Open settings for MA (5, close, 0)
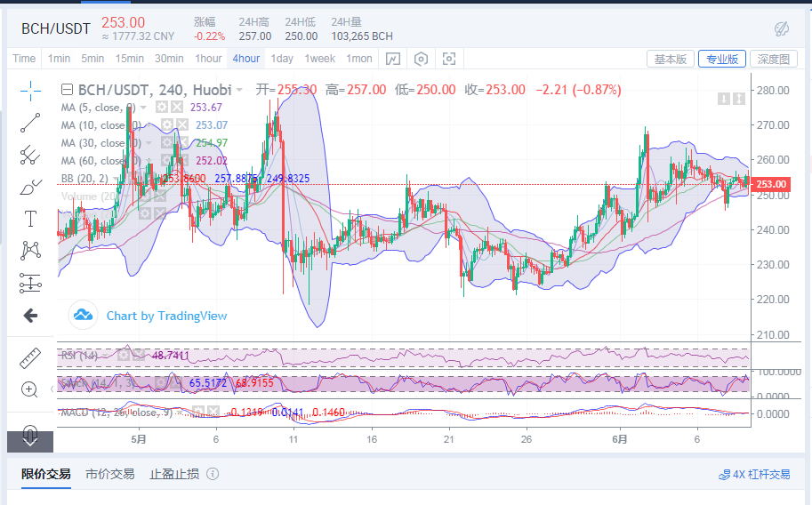 pyautogui.click(x=162, y=108)
